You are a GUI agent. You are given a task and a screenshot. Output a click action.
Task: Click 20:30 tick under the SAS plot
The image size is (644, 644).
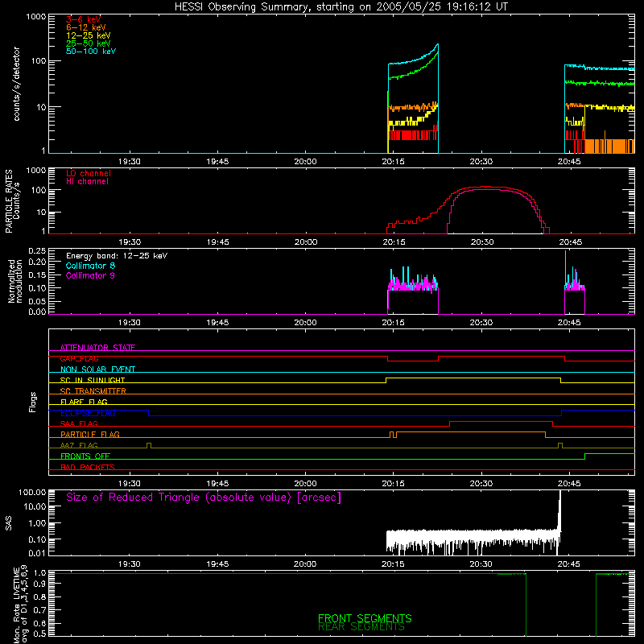[481, 564]
